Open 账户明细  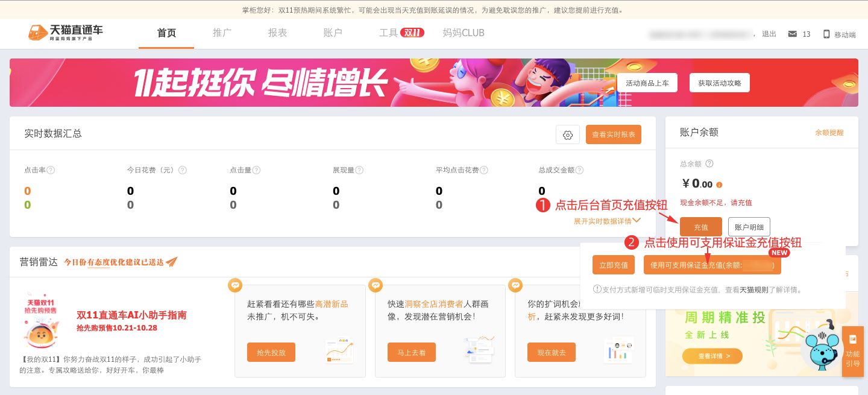coord(749,227)
